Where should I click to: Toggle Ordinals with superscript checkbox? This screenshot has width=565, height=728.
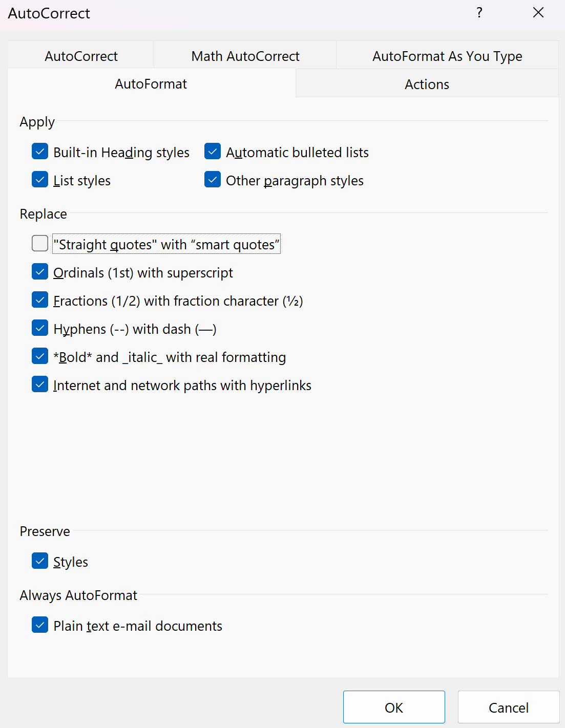[40, 272]
